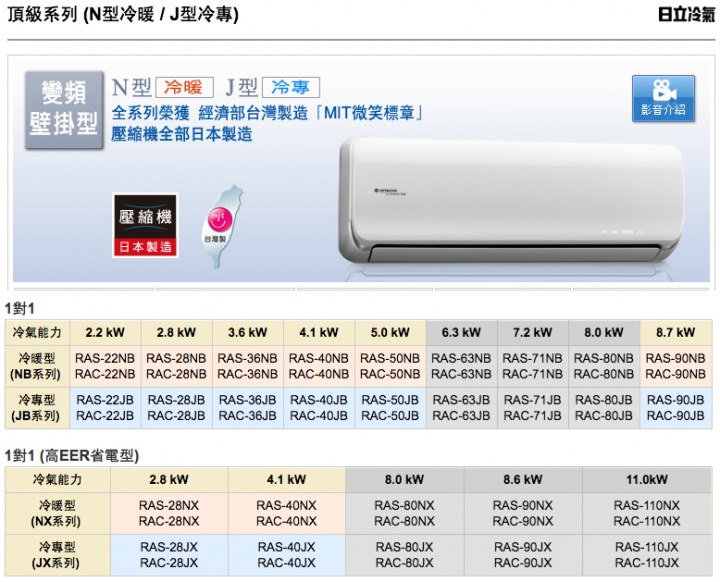Click the 冷專 blue tag beside J型

[291, 87]
